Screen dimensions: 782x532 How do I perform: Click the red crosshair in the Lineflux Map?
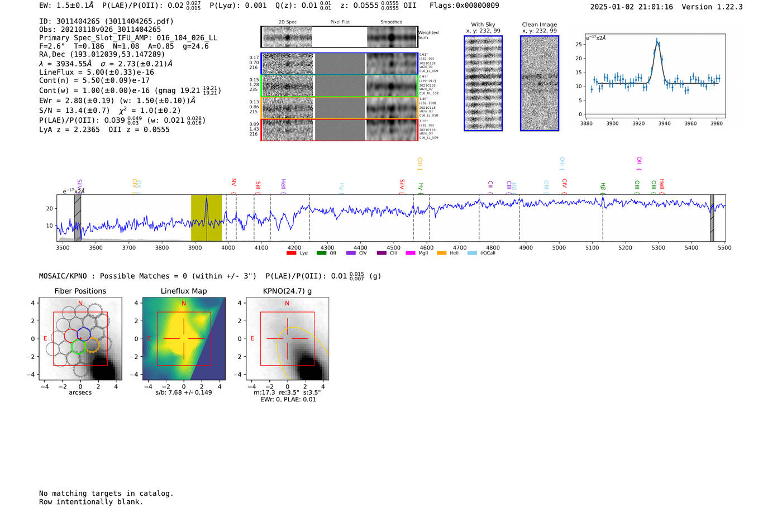184,339
